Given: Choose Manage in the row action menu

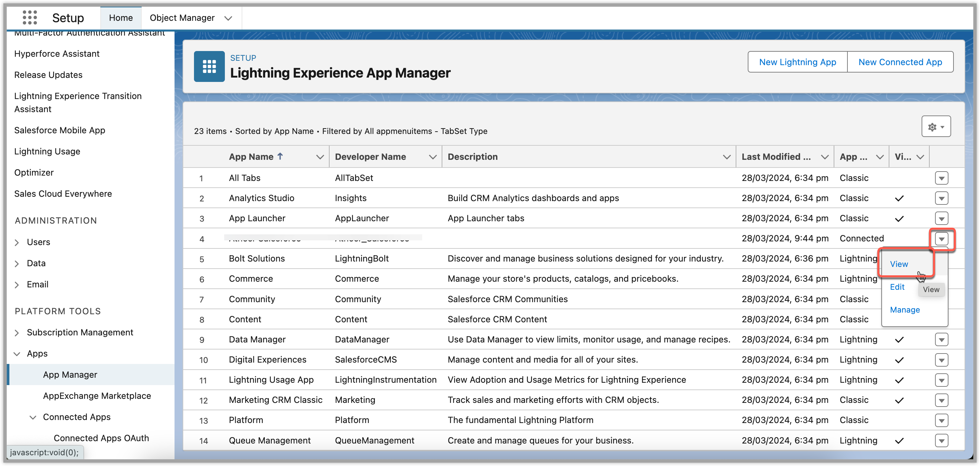Looking at the screenshot, I should tap(905, 310).
